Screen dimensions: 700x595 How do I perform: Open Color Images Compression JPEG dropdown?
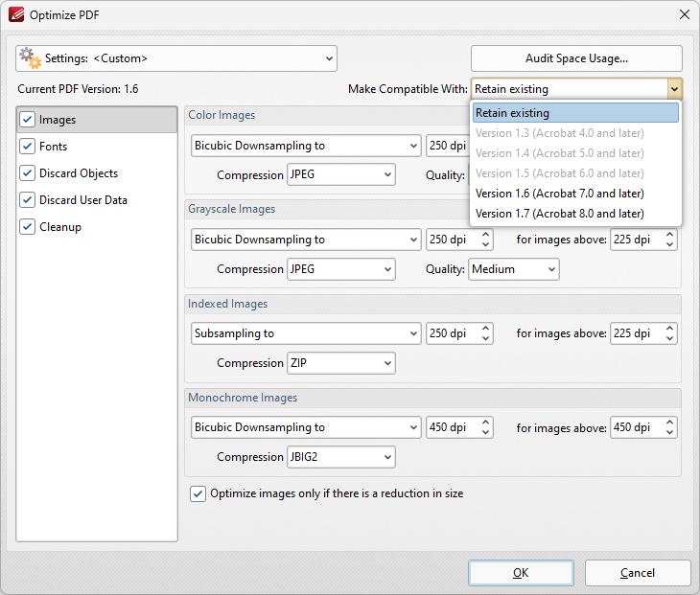pyautogui.click(x=341, y=174)
